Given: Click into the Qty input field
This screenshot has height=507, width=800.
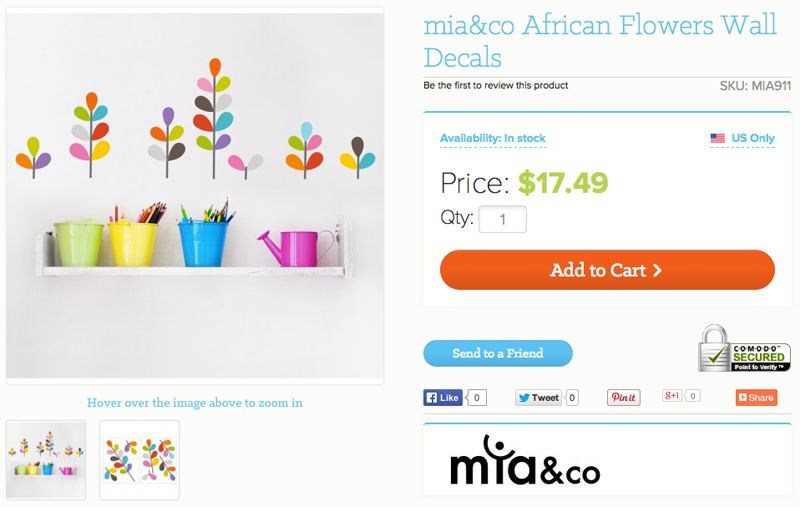Looking at the screenshot, I should tap(503, 219).
